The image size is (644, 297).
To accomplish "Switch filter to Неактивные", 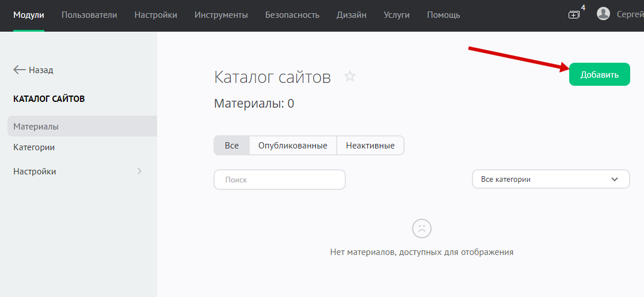I will pyautogui.click(x=370, y=146).
